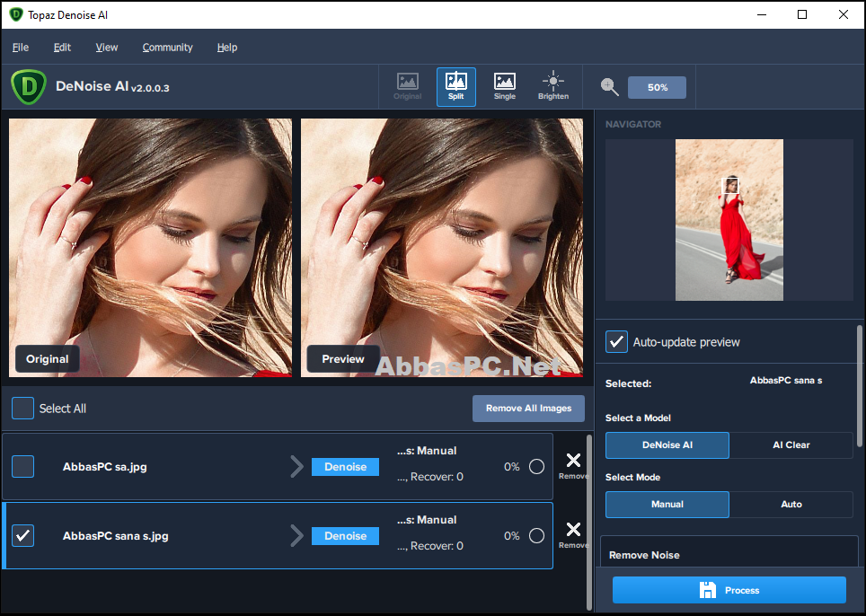The height and width of the screenshot is (616, 866).
Task: Click chevron arrow in AbbasPC sa.jpg row
Action: pyautogui.click(x=297, y=466)
